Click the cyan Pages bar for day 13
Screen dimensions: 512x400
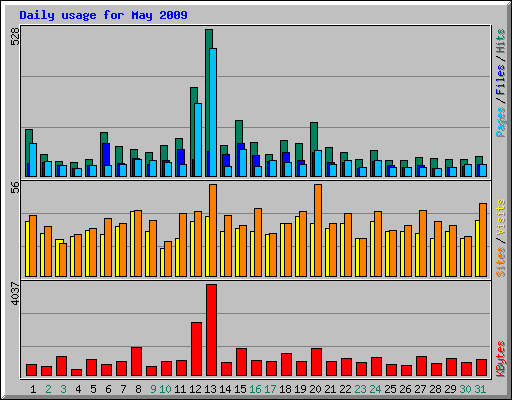click(x=213, y=112)
